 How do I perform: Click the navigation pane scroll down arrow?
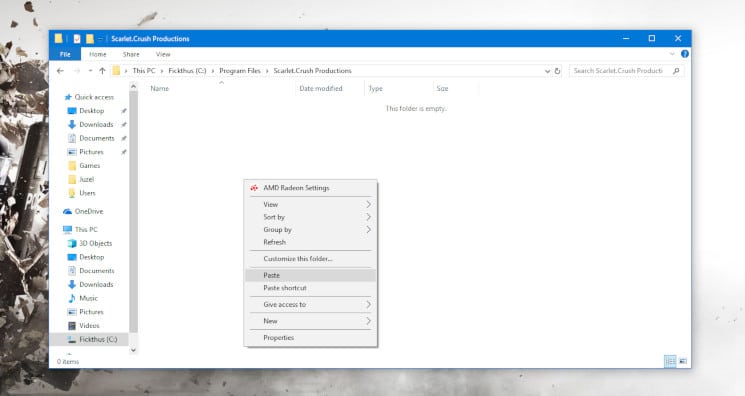(x=134, y=350)
